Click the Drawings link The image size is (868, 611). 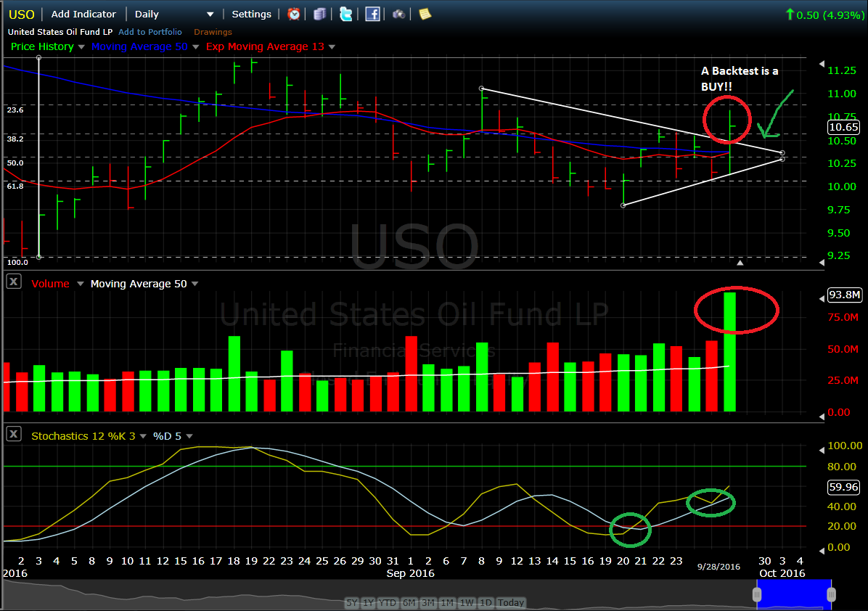point(213,32)
